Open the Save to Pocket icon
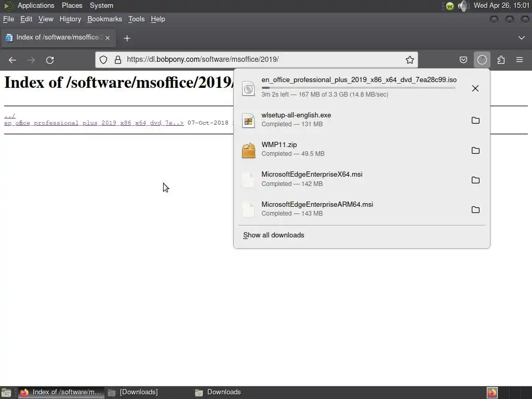The width and height of the screenshot is (532, 399). coord(463,60)
